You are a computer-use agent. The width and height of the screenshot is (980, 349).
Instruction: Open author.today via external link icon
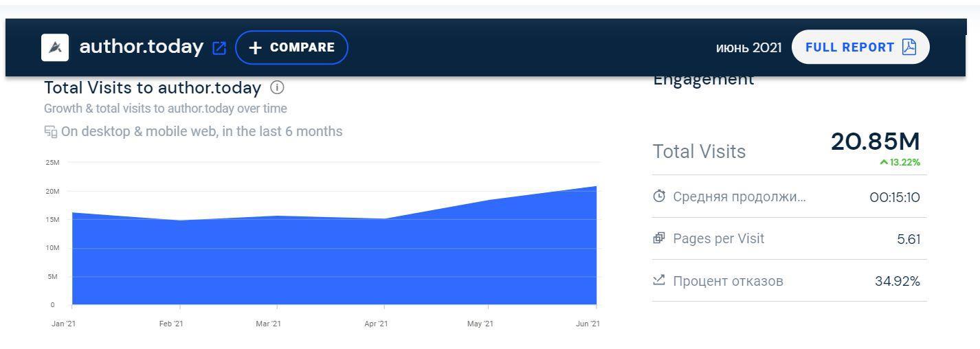pyautogui.click(x=219, y=48)
